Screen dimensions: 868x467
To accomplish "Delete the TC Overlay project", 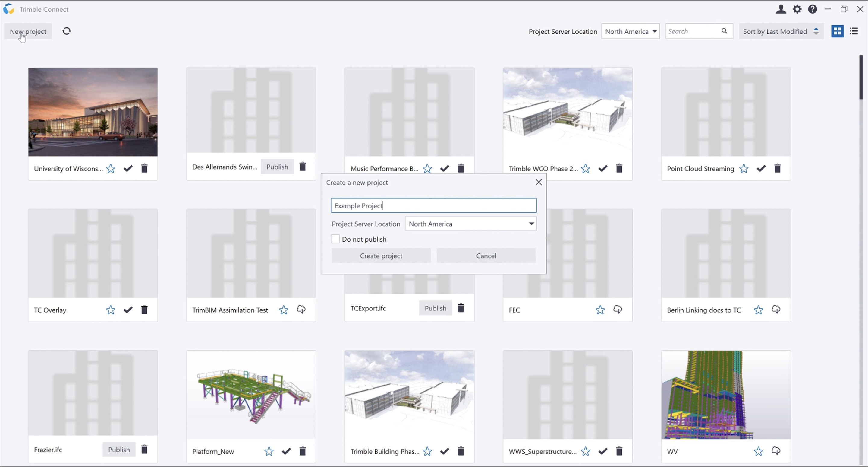I will 144,309.
